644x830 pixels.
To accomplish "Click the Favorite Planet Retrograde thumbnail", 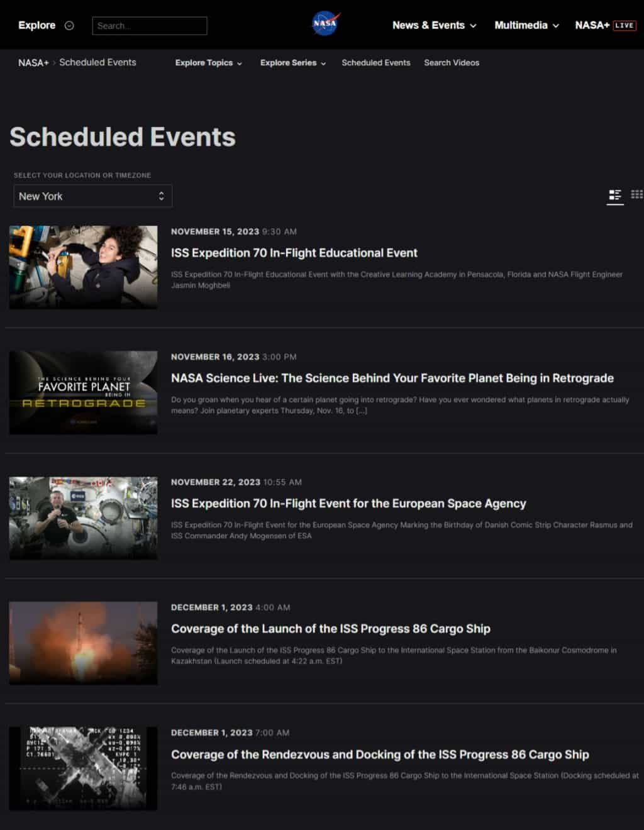I will coord(83,392).
